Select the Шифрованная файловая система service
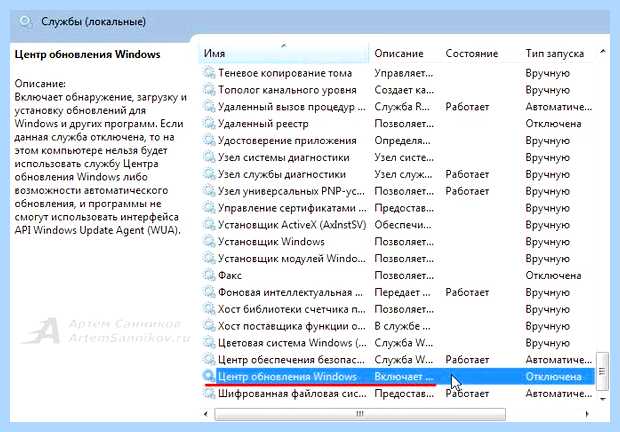This screenshot has width=620, height=432. point(292,394)
